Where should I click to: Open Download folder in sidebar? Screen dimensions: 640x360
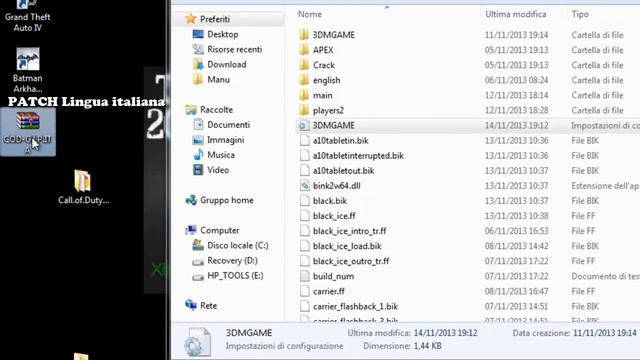[x=227, y=64]
